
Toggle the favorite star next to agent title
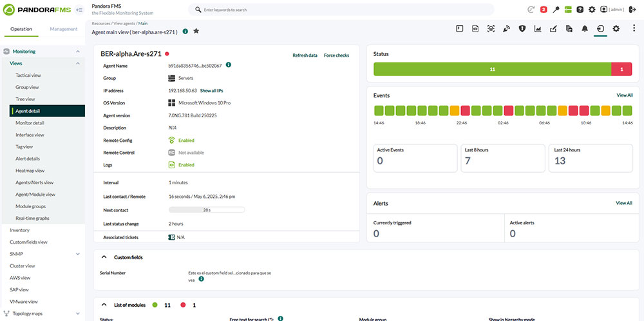196,31
